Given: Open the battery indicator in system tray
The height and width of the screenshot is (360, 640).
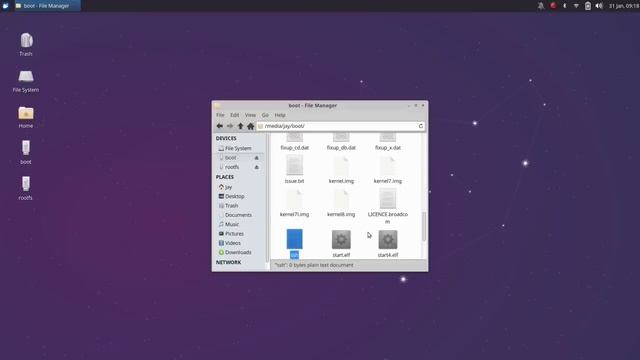Looking at the screenshot, I should point(588,6).
